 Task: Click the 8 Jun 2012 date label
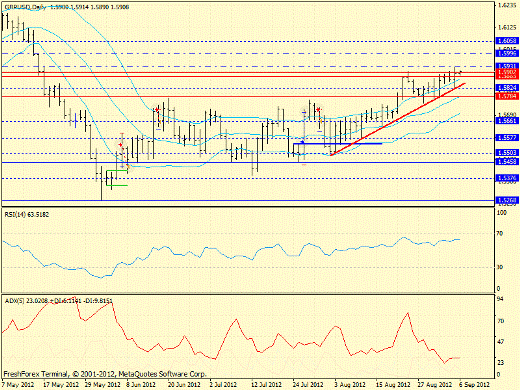[x=141, y=385]
